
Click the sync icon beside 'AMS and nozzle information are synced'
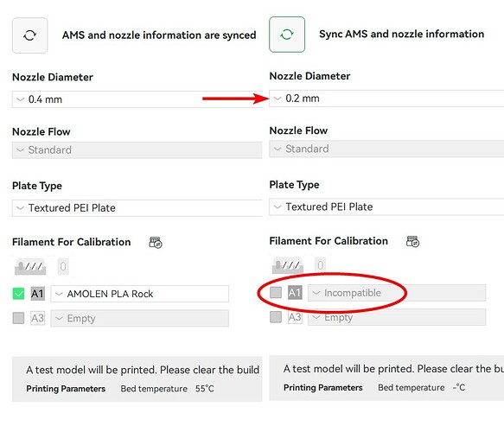click(30, 35)
